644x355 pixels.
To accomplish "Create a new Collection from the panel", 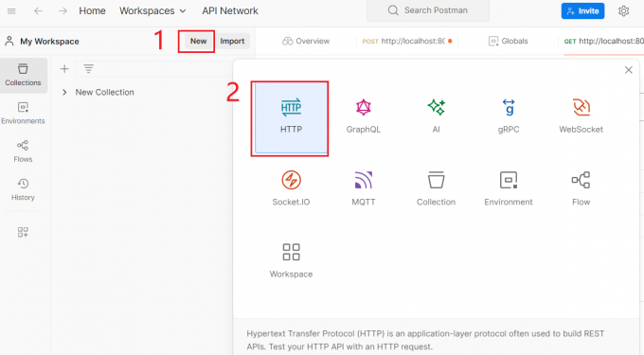I will click(436, 188).
